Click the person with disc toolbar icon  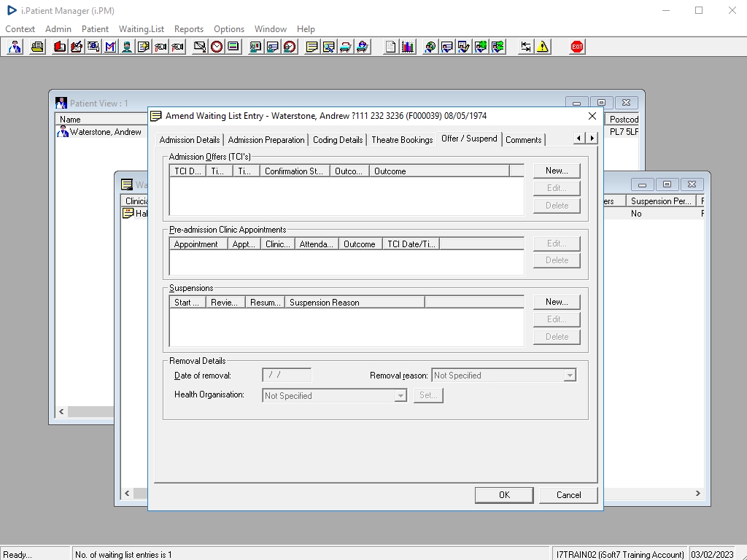(430, 47)
